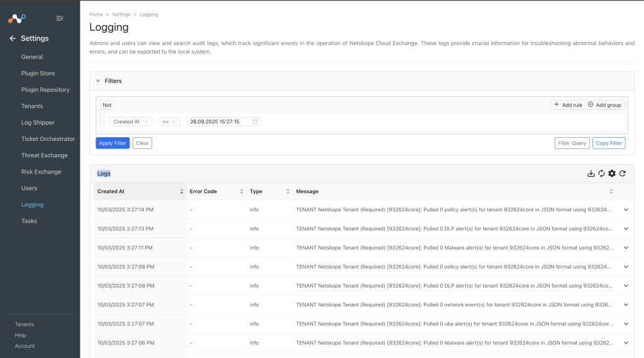Image resolution: width=644 pixels, height=358 pixels.
Task: Click the reload logs icon
Action: pyautogui.click(x=623, y=174)
